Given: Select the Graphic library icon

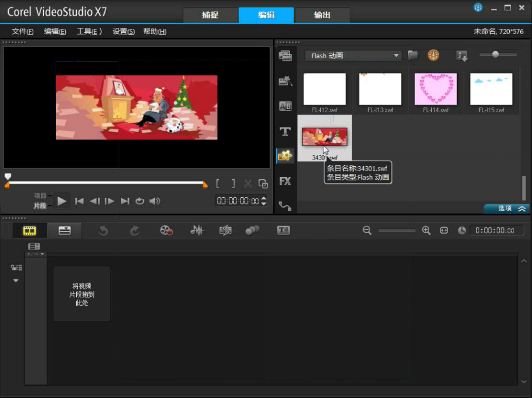Looking at the screenshot, I should [x=285, y=155].
